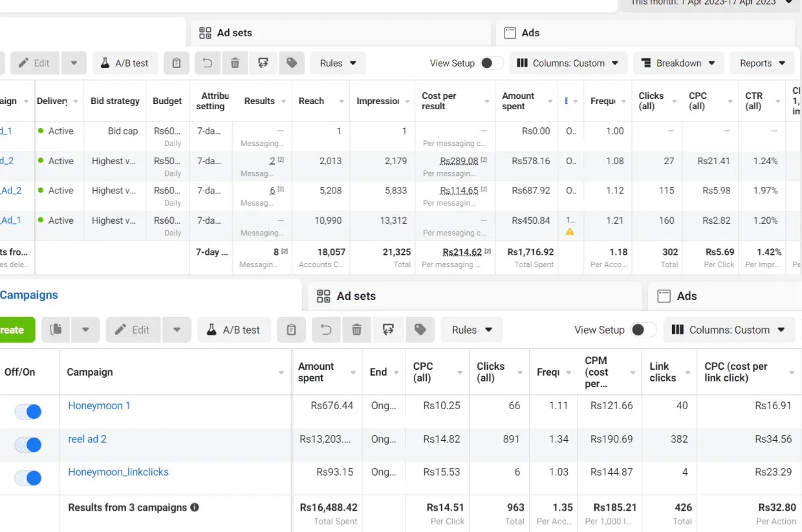
Task: Click the A/B test flask button in upper toolbar
Action: click(x=125, y=63)
